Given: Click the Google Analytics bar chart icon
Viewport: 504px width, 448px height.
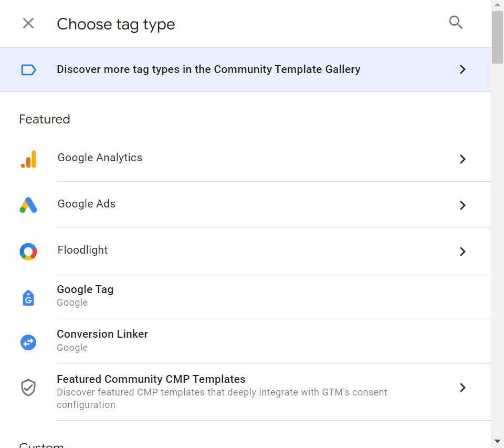Looking at the screenshot, I should coord(28,159).
